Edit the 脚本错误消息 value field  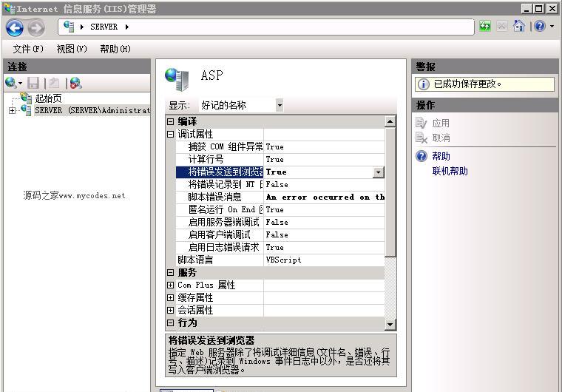pyautogui.click(x=325, y=197)
